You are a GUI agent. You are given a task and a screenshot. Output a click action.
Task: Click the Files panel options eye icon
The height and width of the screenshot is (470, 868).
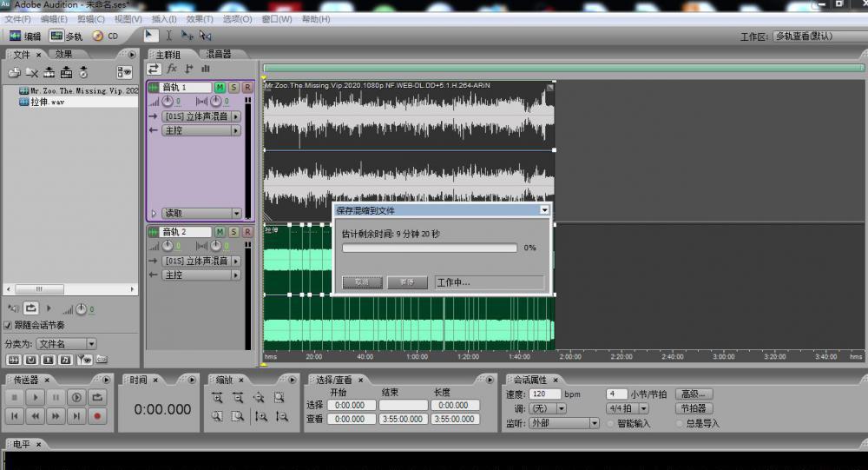[x=124, y=72]
